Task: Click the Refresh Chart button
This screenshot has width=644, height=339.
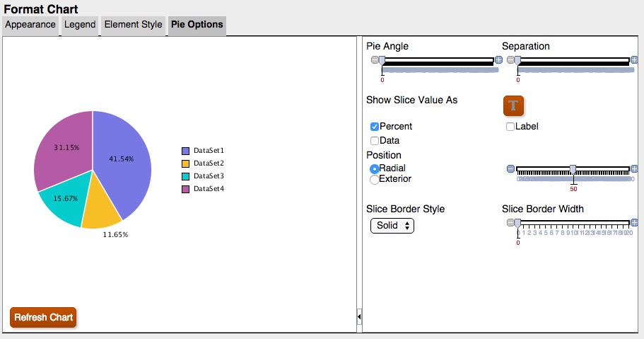Action: point(43,317)
